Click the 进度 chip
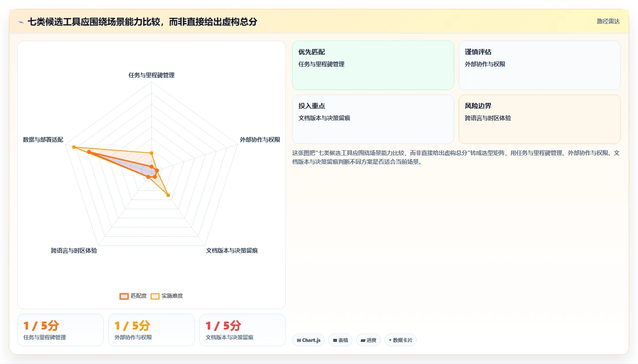The height and width of the screenshot is (364, 638). tap(368, 340)
